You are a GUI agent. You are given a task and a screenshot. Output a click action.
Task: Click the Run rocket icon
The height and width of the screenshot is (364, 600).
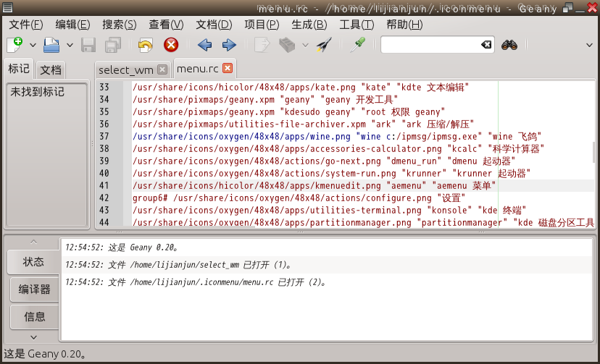[x=324, y=45]
